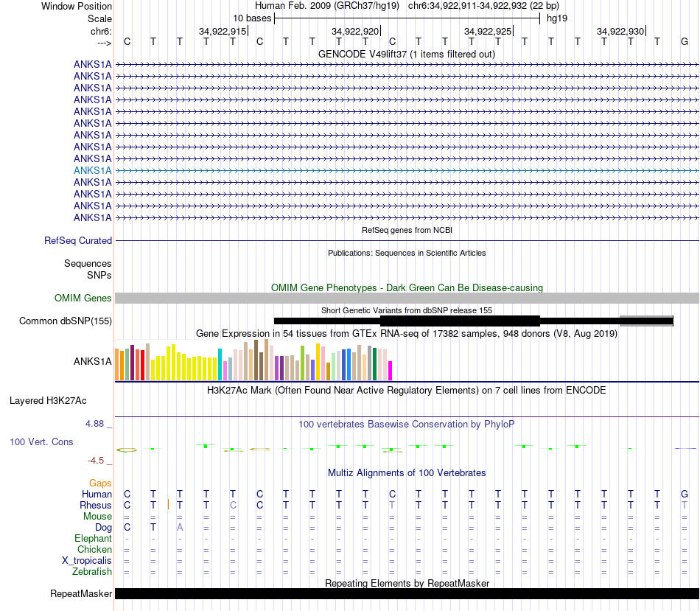
Task: Click the 34,922,915 ruler position
Action: [223, 31]
